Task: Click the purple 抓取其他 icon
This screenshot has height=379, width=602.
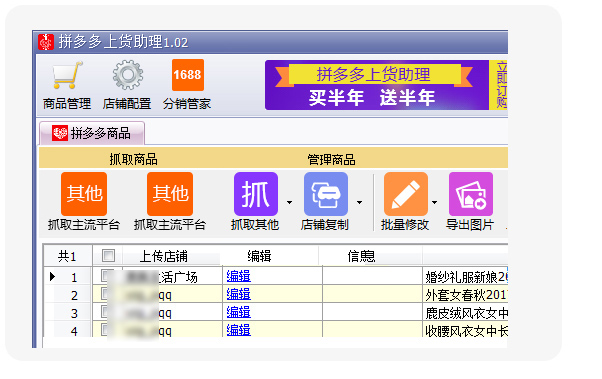Action: point(256,194)
